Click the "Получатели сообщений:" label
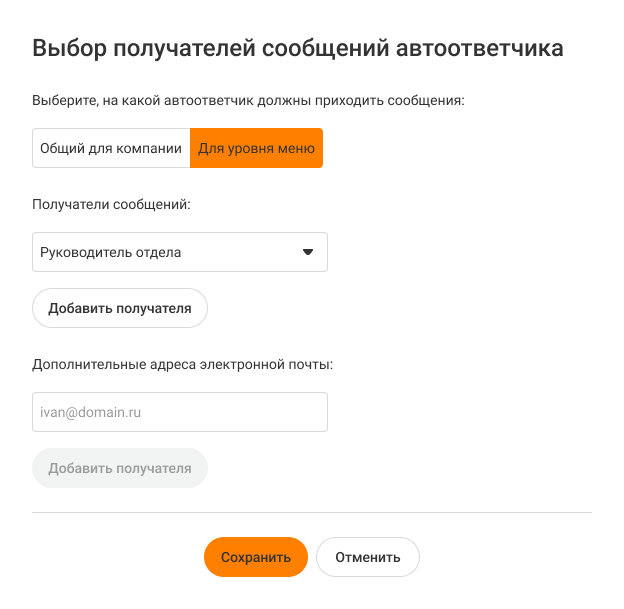Screen dimensions: 624x609 pyautogui.click(x=111, y=204)
